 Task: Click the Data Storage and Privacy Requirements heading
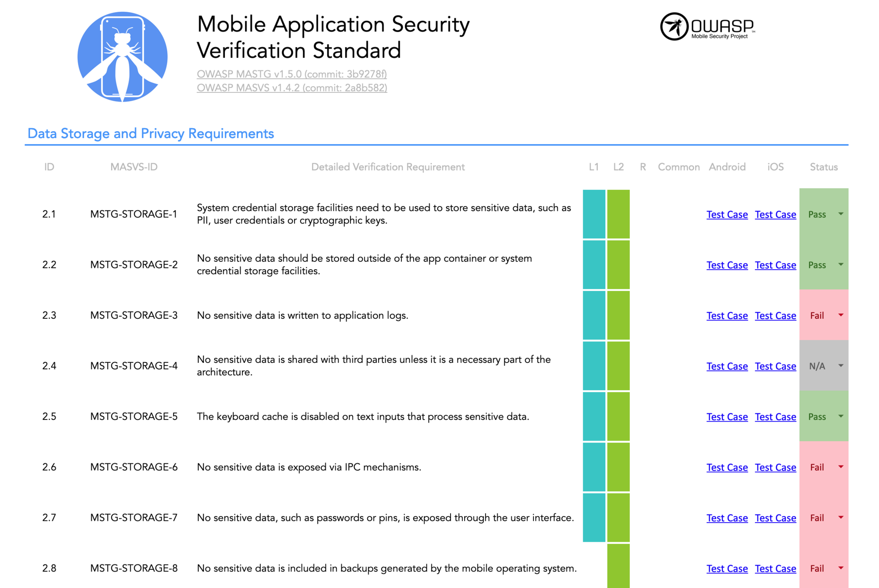click(150, 133)
